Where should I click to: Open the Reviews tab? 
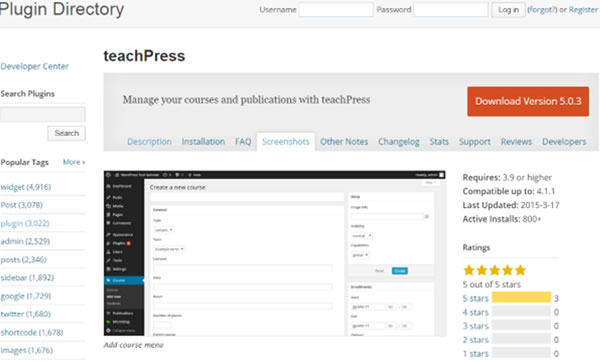516,142
